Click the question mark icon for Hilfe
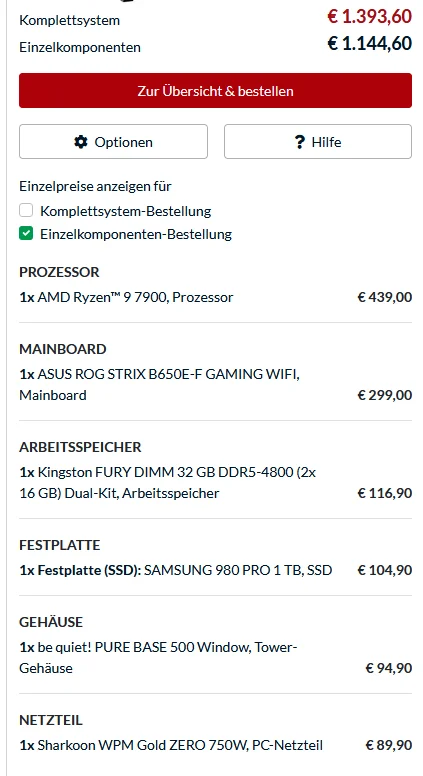This screenshot has height=776, width=423. [x=299, y=142]
